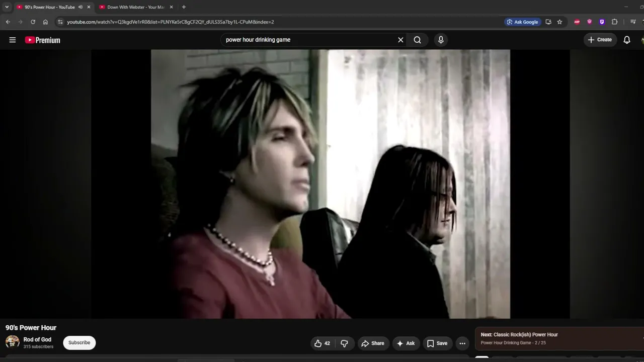Clear the search box text
Screen dimensions: 644x362
400,40
